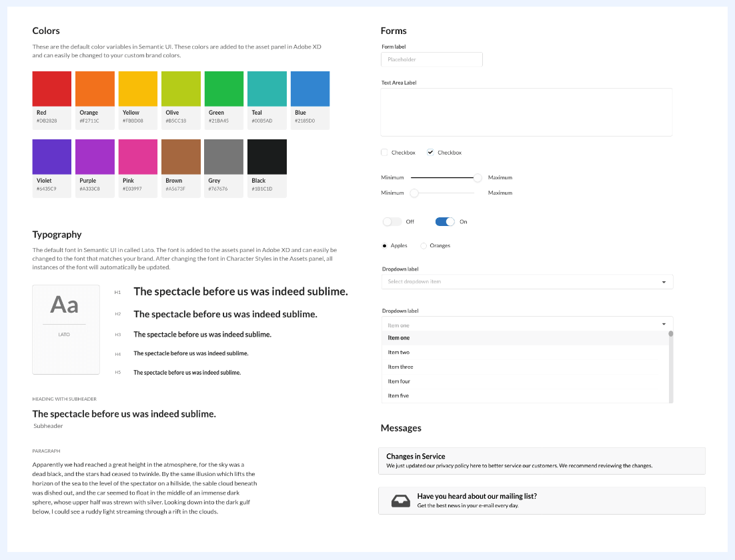Screen dimensions: 735x560
Task: Uncheck the ticked Checkbox
Action: [430, 153]
